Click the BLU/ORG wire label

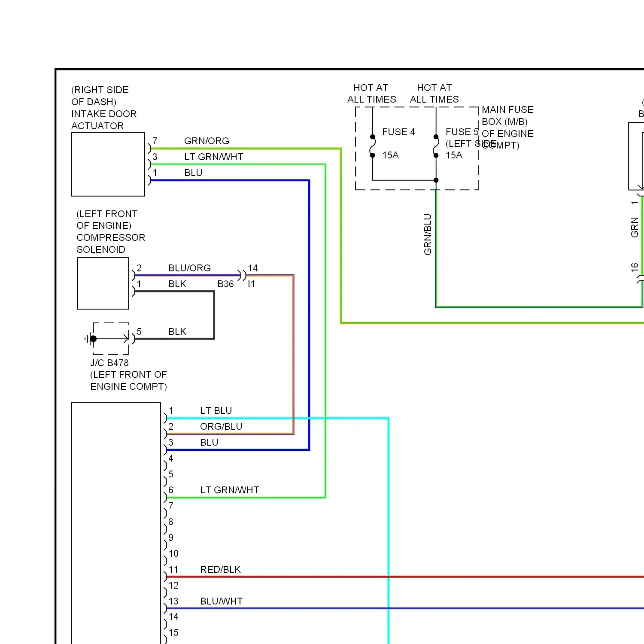190,268
